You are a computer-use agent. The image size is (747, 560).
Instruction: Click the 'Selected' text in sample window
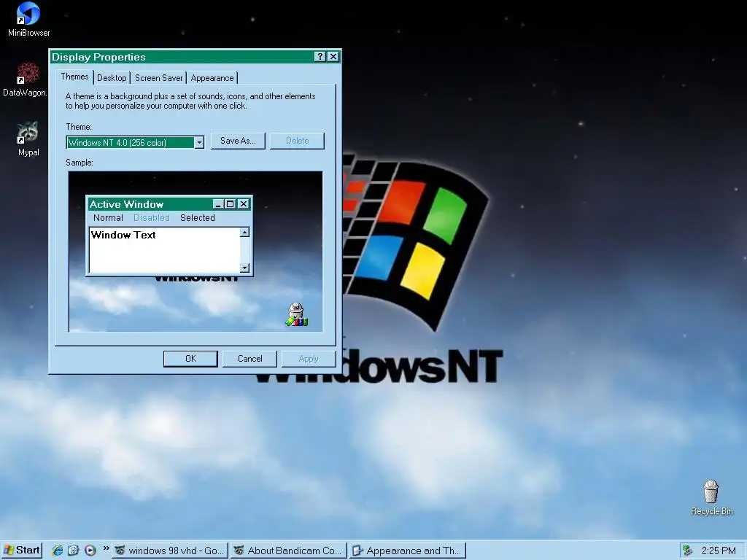pyautogui.click(x=197, y=217)
